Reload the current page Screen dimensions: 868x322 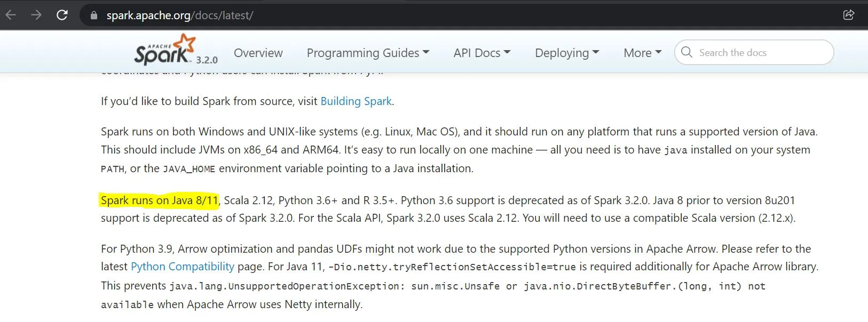tap(62, 15)
